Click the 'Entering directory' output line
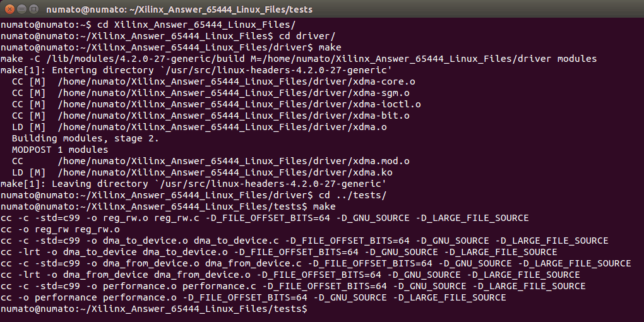This screenshot has width=644, height=322. [x=196, y=70]
